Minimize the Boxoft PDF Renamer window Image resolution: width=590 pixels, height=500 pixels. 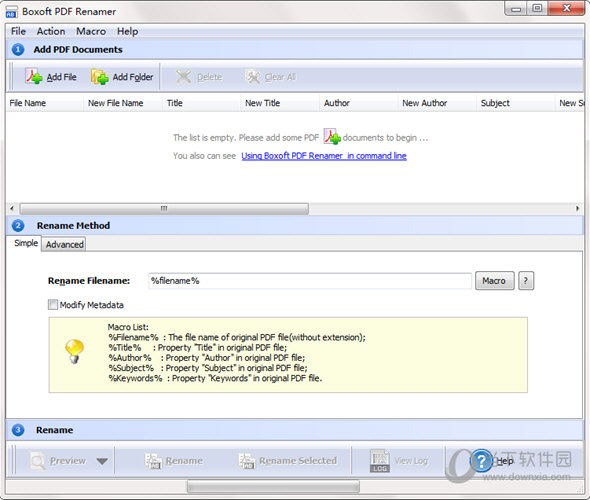(516, 8)
